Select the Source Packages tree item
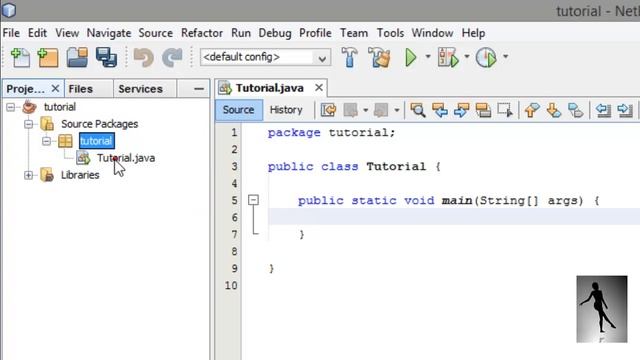Viewport: 640px width, 360px height. point(100,124)
